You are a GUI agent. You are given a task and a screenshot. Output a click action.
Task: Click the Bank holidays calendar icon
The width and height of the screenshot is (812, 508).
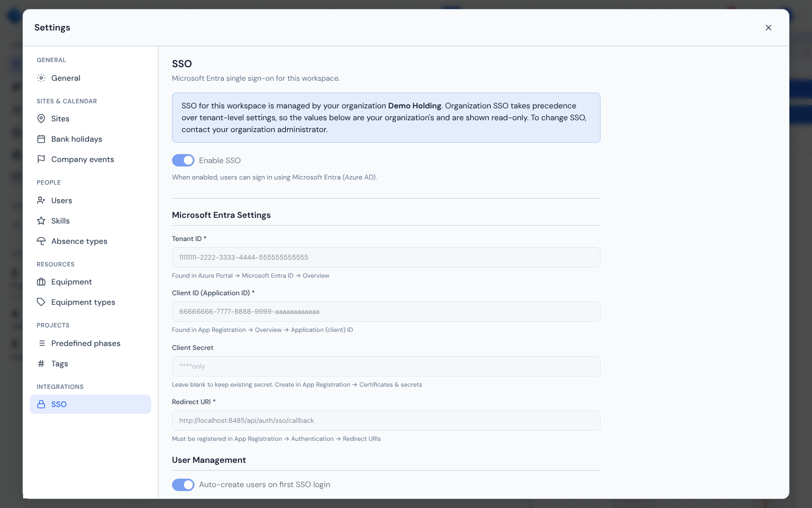click(x=41, y=139)
